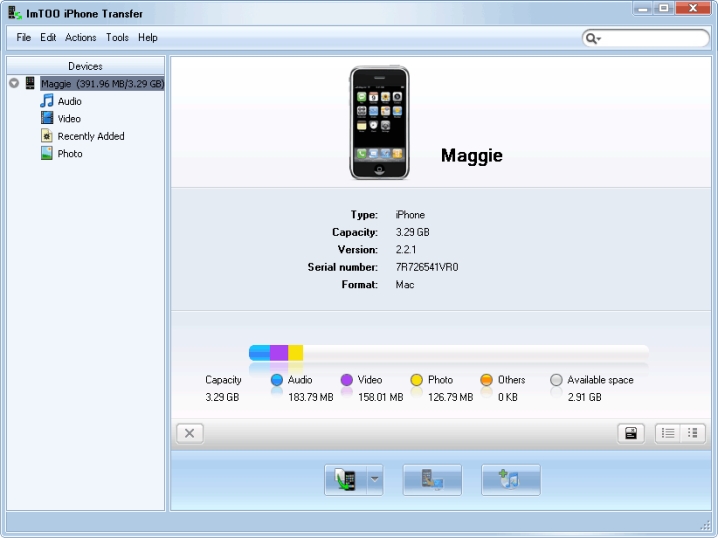
Task: Click the delete X button
Action: click(189, 433)
